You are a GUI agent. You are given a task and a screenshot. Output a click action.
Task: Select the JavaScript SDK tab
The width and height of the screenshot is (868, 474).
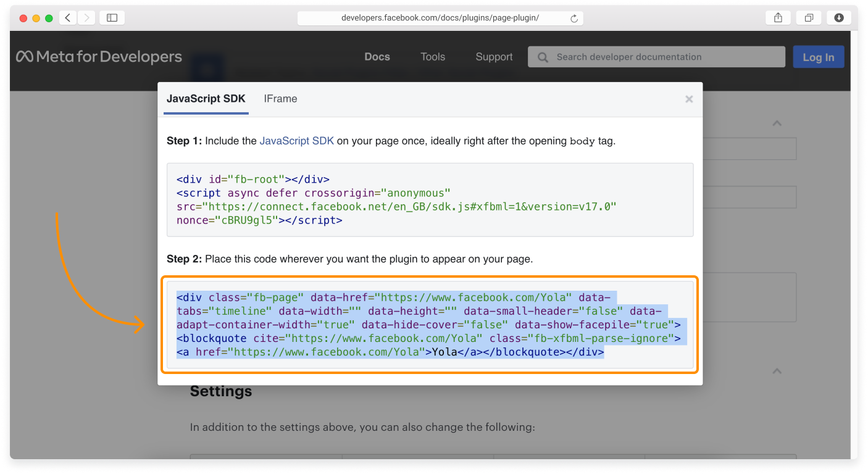(206, 99)
